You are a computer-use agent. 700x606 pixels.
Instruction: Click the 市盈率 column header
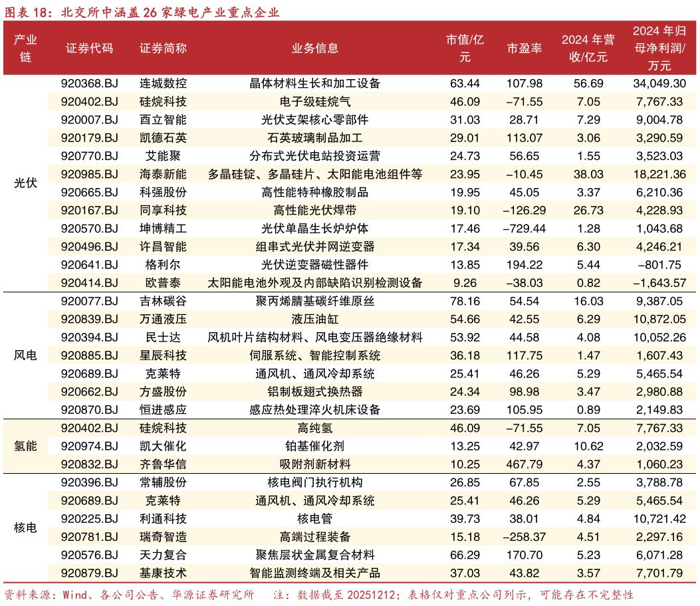click(x=525, y=48)
